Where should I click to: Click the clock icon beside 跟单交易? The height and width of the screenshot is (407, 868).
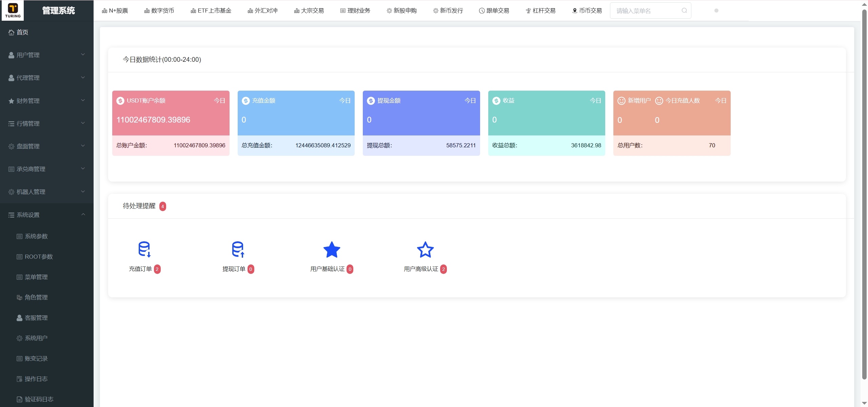click(481, 11)
